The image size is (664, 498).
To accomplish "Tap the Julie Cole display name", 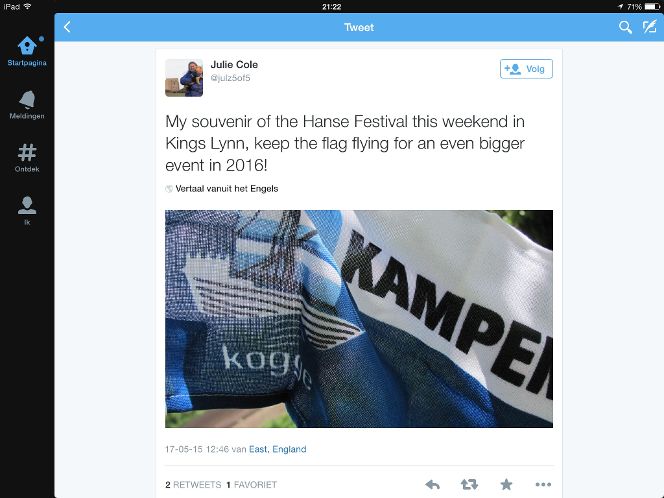I will (234, 64).
